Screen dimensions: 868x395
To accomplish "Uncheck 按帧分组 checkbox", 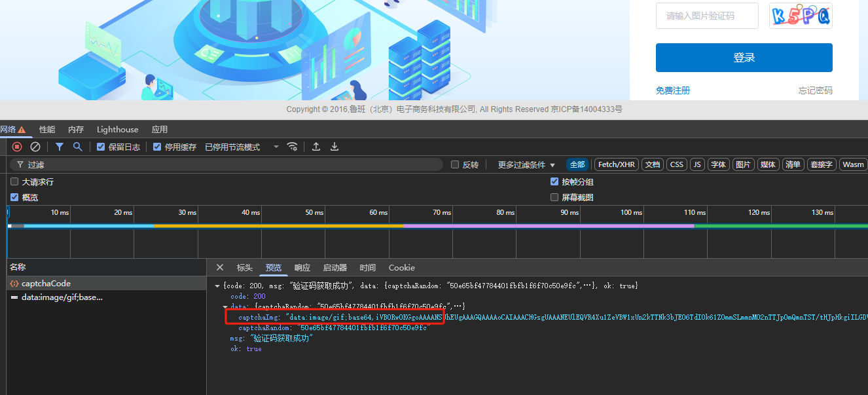I will click(554, 181).
